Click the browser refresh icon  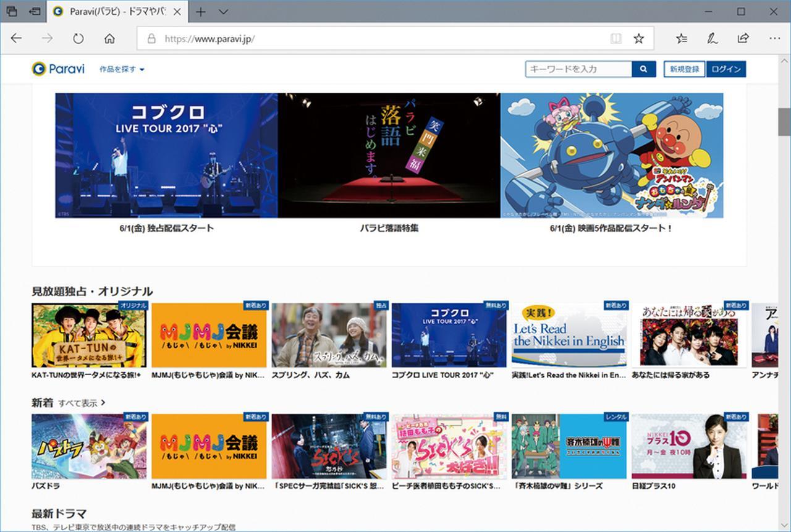[x=78, y=38]
